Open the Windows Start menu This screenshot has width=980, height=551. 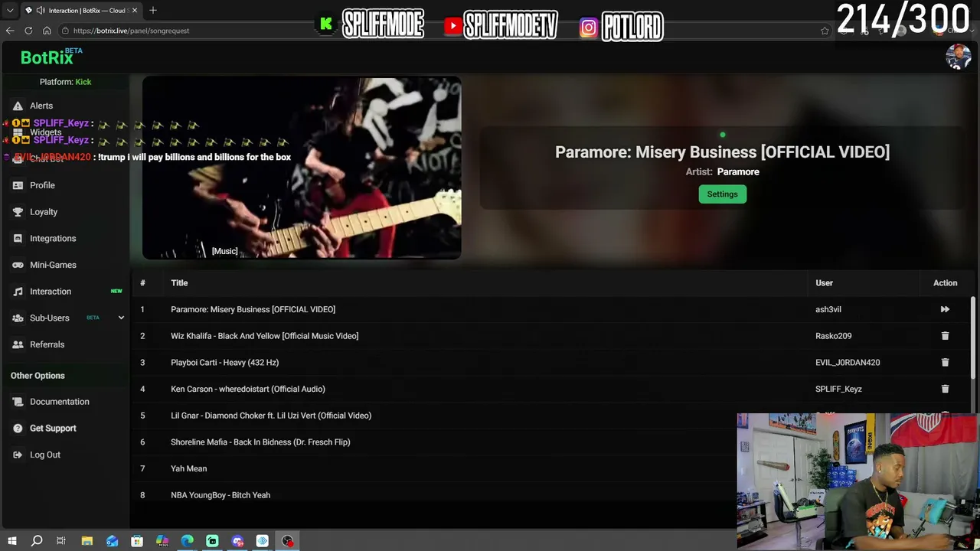(x=11, y=541)
